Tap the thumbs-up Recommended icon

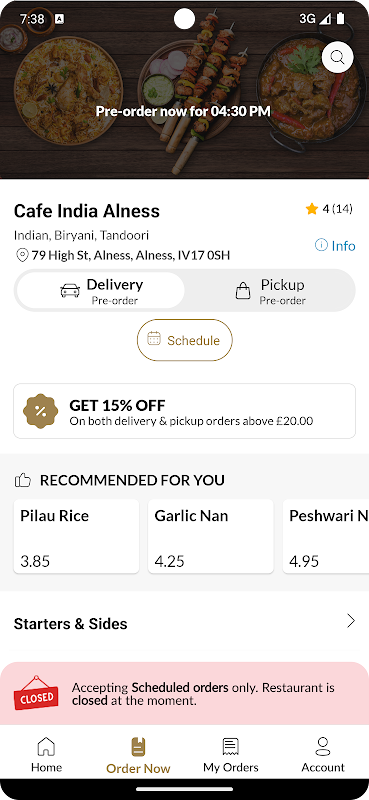23,480
